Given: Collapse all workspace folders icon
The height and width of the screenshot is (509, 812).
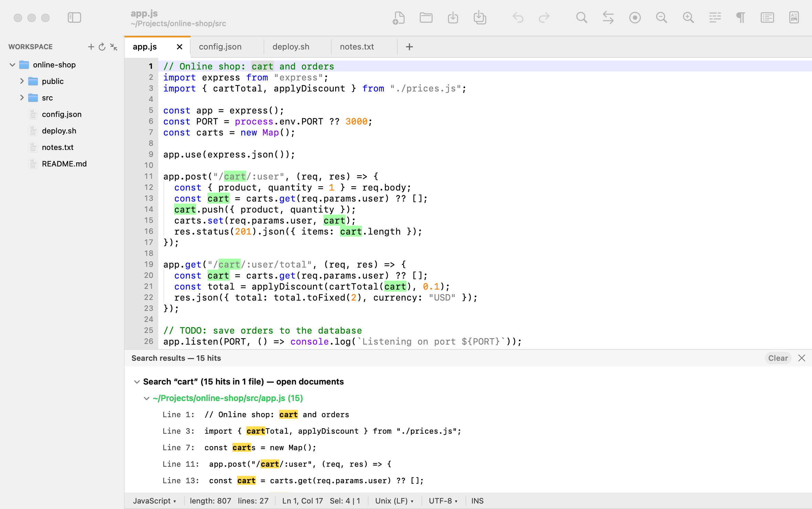Looking at the screenshot, I should (x=114, y=47).
